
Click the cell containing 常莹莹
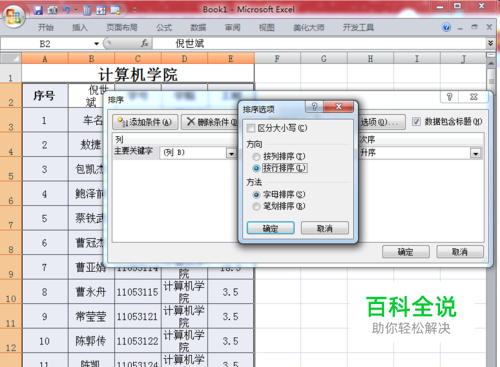(x=91, y=316)
